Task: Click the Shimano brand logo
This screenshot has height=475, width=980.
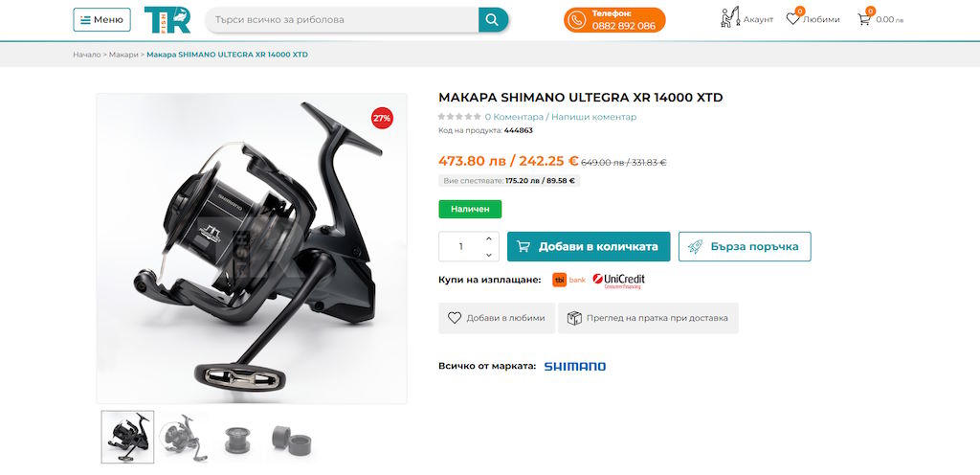Action: coord(575,366)
